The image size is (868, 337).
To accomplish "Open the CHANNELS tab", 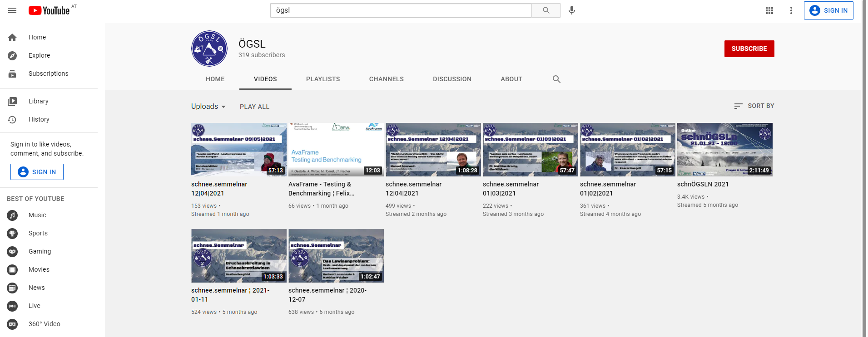I will [387, 79].
